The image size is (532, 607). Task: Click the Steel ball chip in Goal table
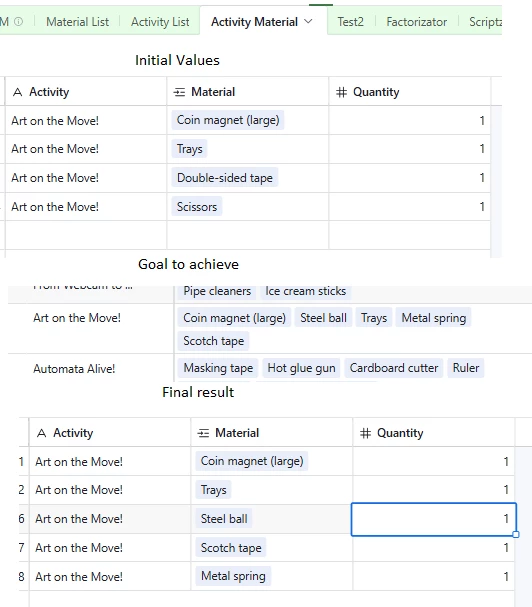[323, 318]
